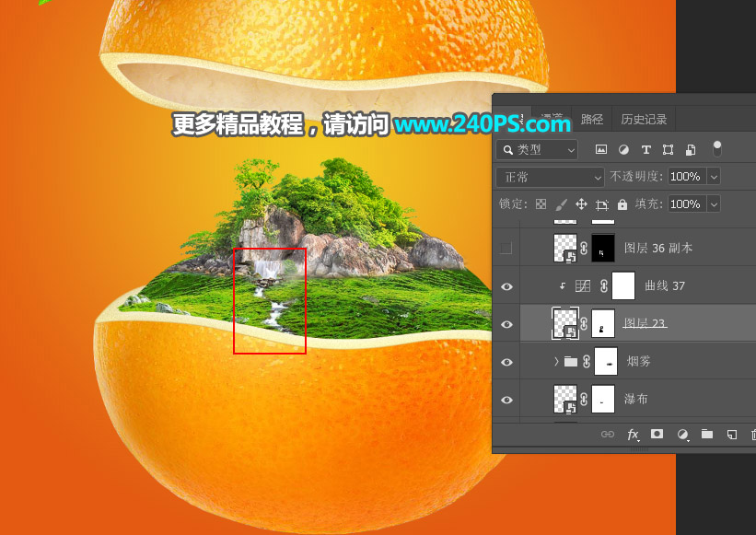Viewport: 756px width, 535px height.
Task: Click the black mask of 图层 36 副本
Action: point(603,249)
